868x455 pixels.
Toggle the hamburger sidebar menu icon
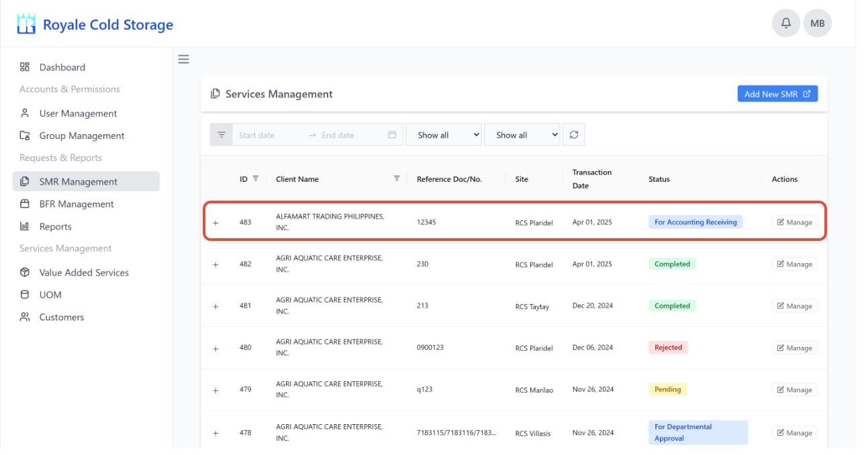pos(183,59)
